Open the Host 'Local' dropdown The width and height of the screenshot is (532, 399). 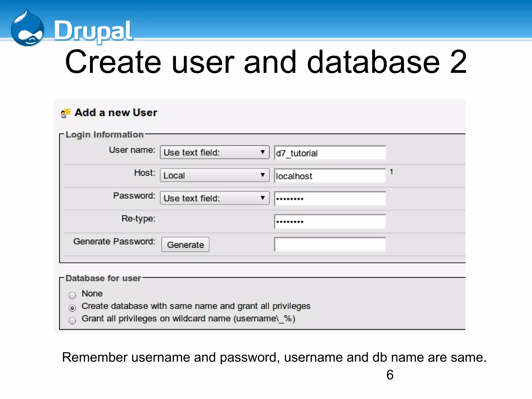[x=215, y=175]
